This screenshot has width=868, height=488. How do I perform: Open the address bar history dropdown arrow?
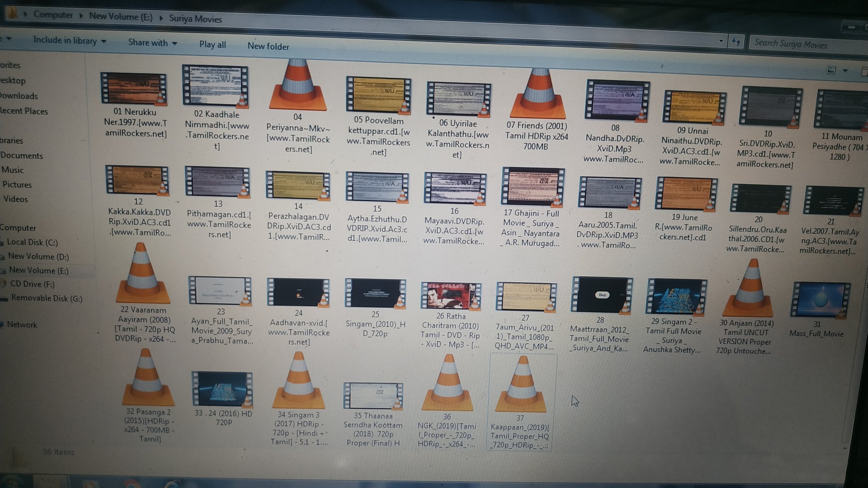pyautogui.click(x=721, y=41)
